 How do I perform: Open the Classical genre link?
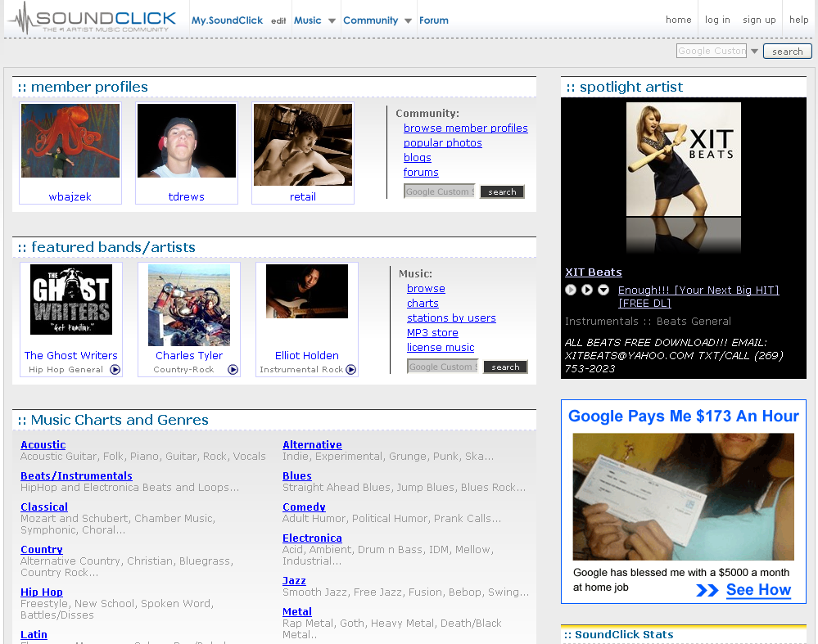[x=44, y=507]
